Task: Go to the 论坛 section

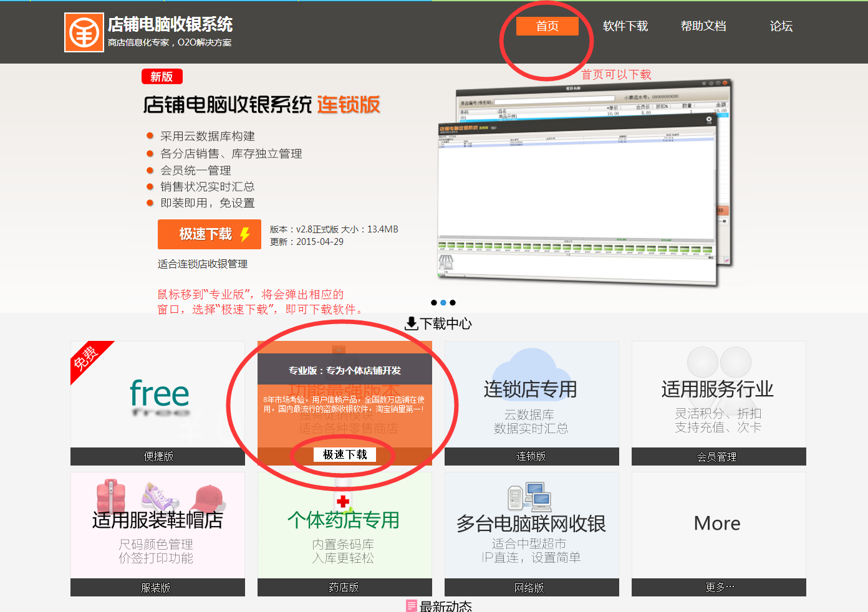Action: 781,26
